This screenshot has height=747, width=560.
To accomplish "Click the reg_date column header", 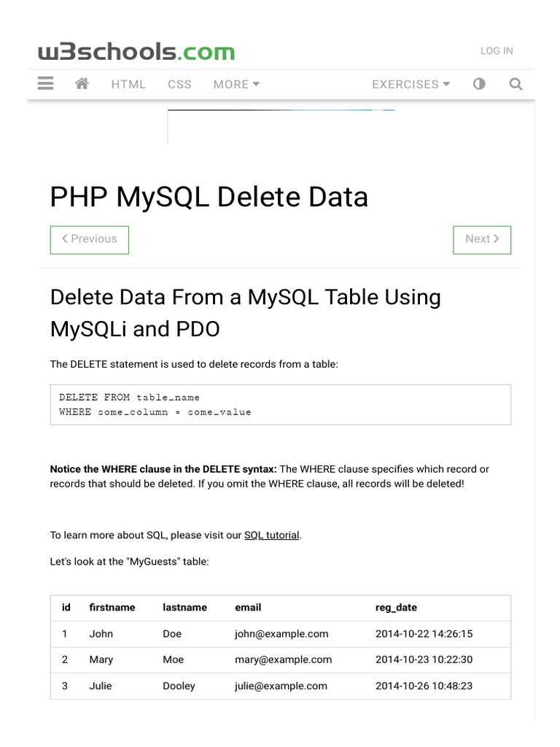I will [x=396, y=608].
